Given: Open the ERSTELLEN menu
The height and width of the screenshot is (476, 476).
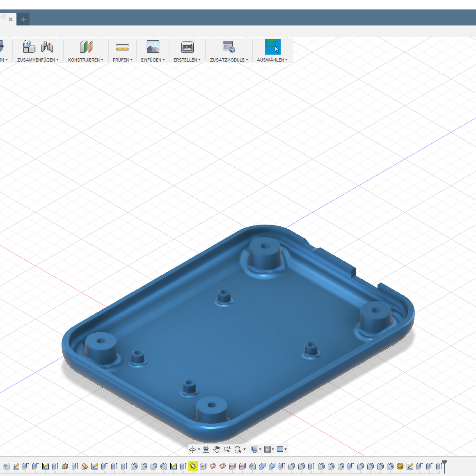Looking at the screenshot, I should 186,60.
